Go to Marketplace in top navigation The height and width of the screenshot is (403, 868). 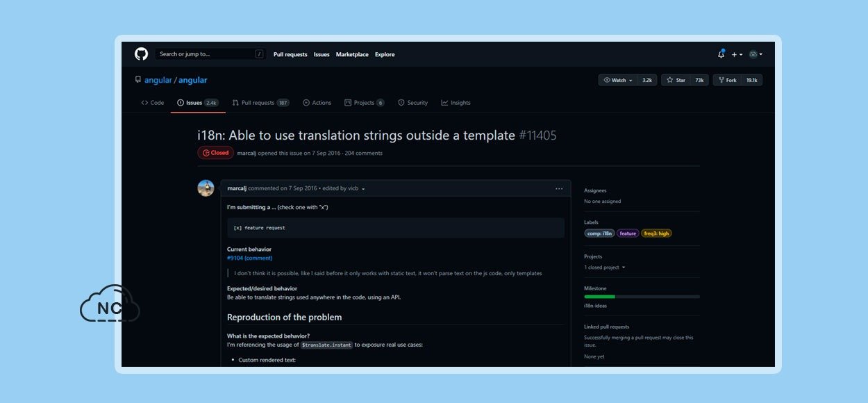352,54
